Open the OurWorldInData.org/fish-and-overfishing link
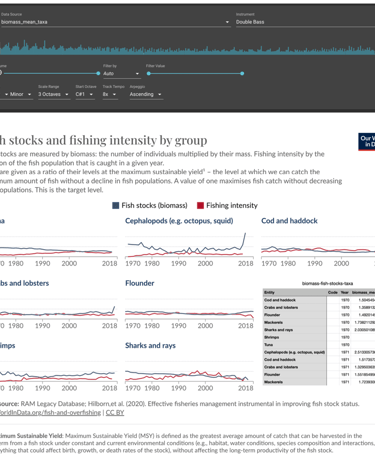Image resolution: width=375 pixels, height=458 pixels. (x=50, y=413)
